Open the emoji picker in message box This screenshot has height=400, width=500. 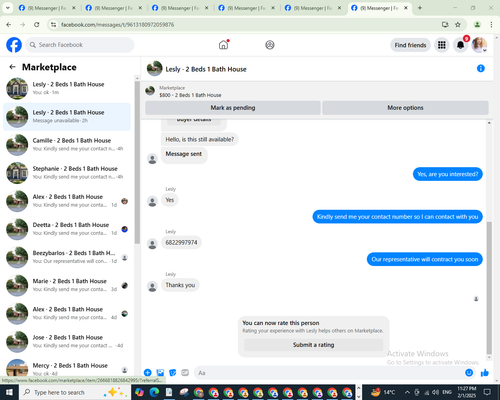469,373
